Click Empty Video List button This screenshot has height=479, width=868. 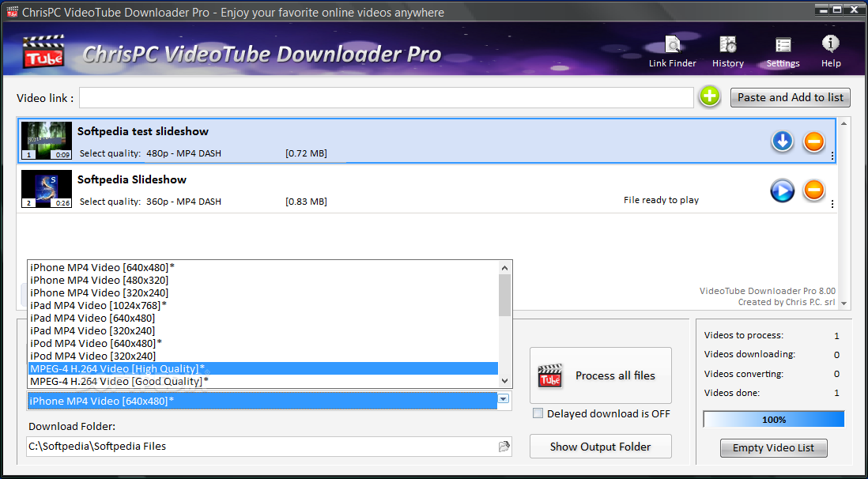[774, 448]
